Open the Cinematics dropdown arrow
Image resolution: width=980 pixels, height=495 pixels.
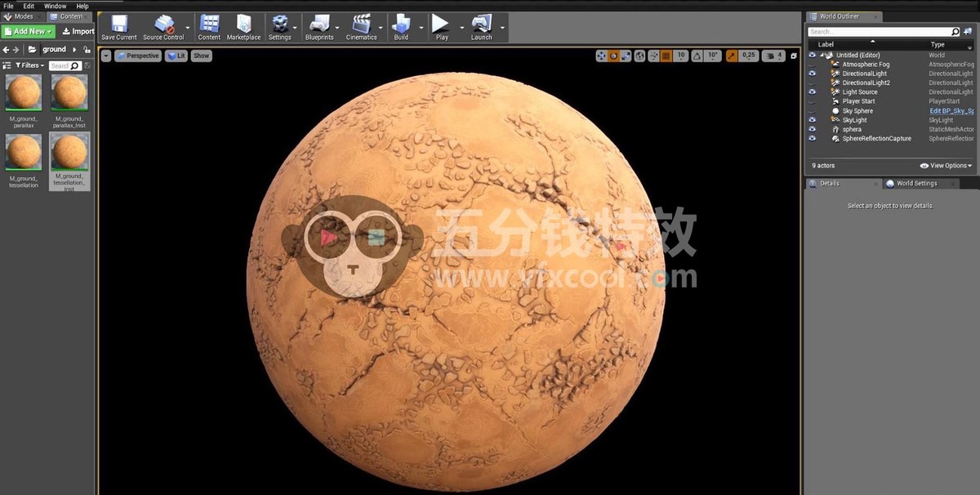click(382, 28)
